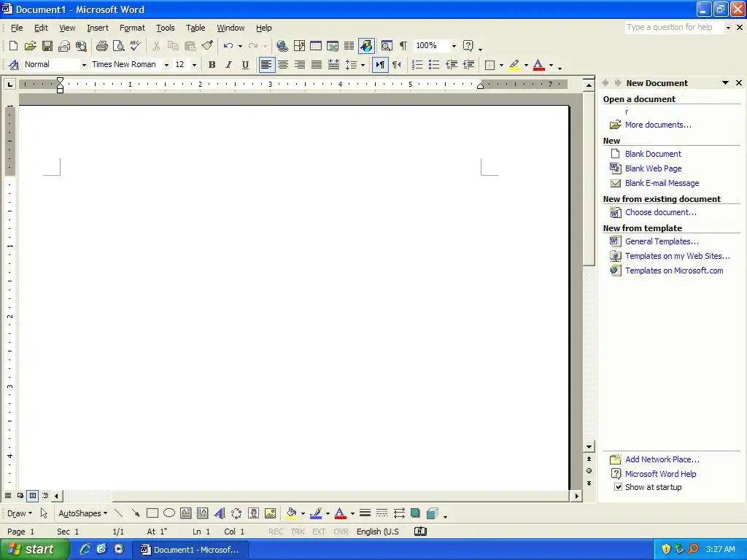Screen dimensions: 747x560
Task: Click the Print icon in the toolbar
Action: [x=102, y=46]
